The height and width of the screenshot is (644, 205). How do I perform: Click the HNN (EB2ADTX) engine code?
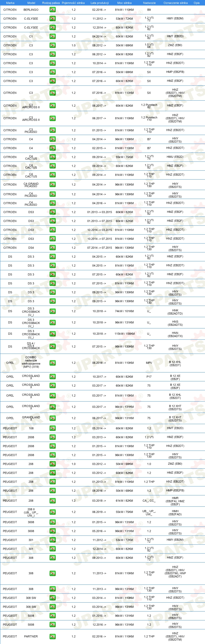tap(175, 334)
